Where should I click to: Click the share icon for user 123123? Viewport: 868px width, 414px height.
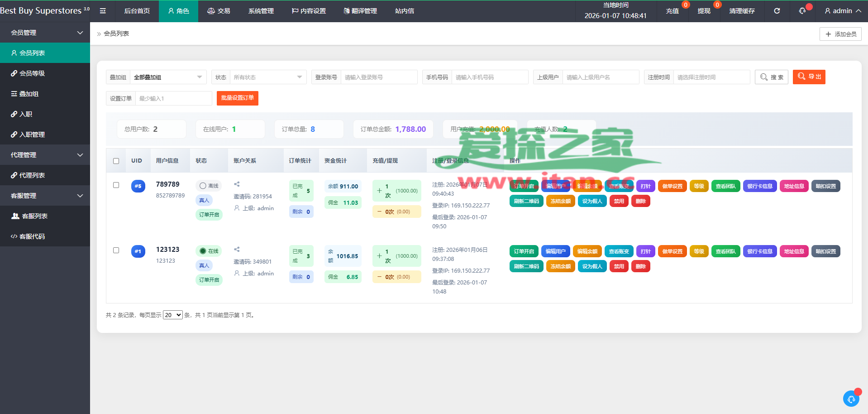237,250
